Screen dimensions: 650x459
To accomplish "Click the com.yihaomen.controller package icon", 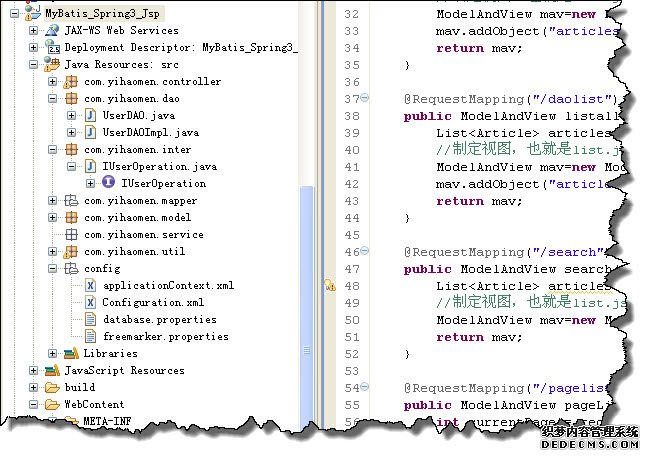I will [70, 82].
